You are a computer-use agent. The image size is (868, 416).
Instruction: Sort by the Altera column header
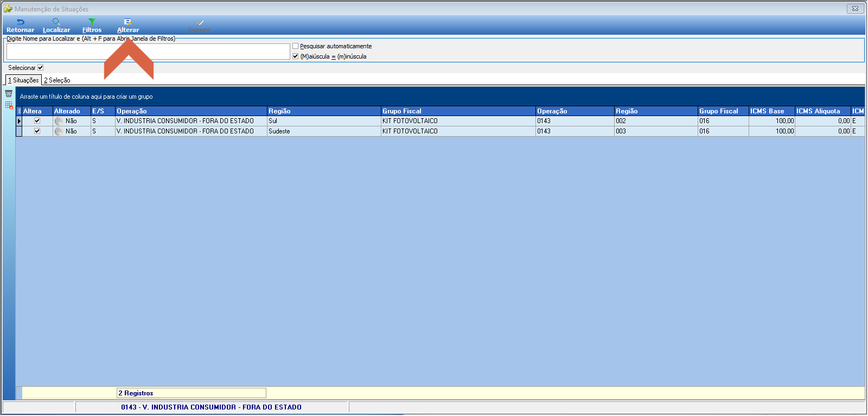coord(37,111)
